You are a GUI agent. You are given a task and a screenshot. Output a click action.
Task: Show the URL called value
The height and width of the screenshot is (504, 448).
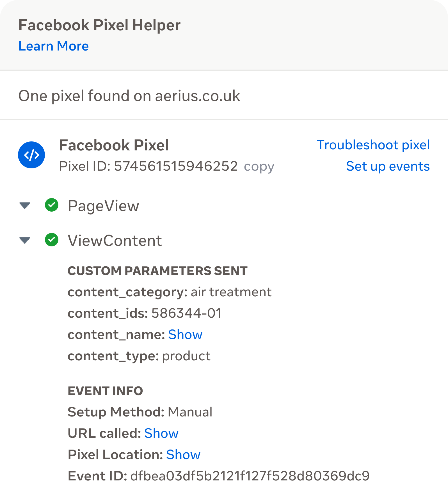pos(161,434)
